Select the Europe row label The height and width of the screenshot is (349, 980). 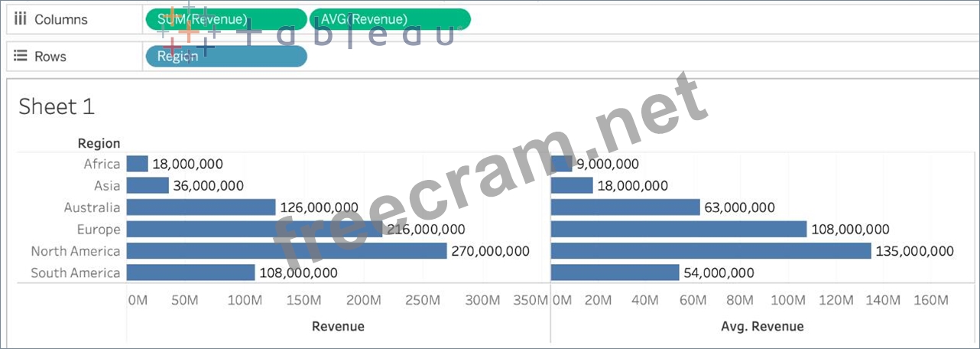99,229
